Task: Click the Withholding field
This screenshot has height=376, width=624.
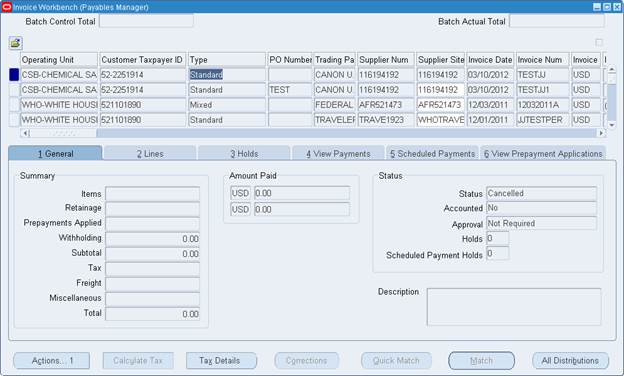Action: [152, 239]
